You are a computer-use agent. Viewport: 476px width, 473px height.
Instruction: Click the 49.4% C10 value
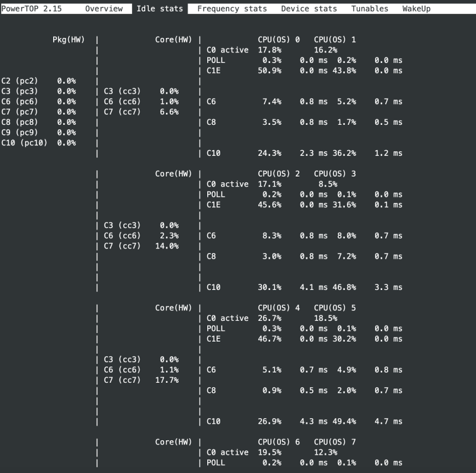pyautogui.click(x=344, y=421)
